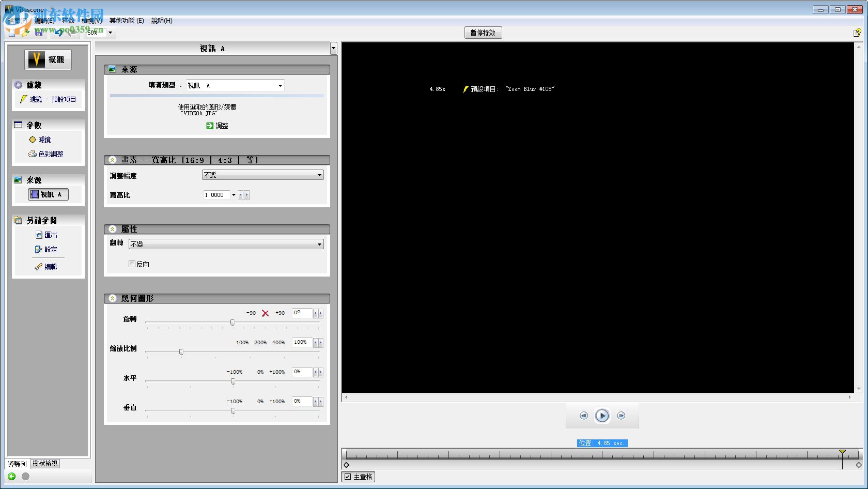This screenshot has height=489, width=868.
Task: Click the Save toolbar icon
Action: (39, 33)
